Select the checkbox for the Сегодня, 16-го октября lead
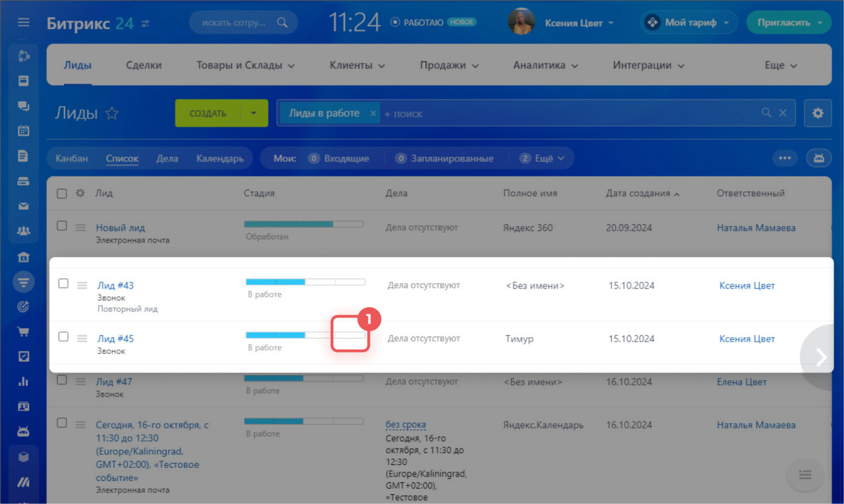844x504 pixels. pyautogui.click(x=62, y=423)
